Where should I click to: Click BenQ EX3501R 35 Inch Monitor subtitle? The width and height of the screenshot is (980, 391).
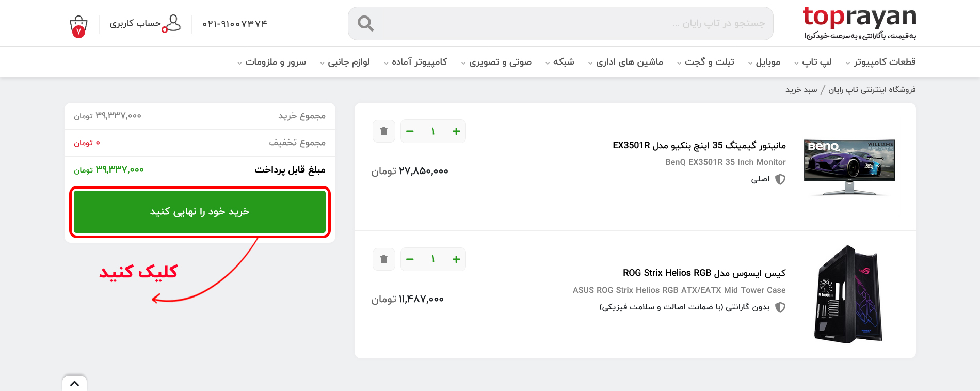coord(726,162)
